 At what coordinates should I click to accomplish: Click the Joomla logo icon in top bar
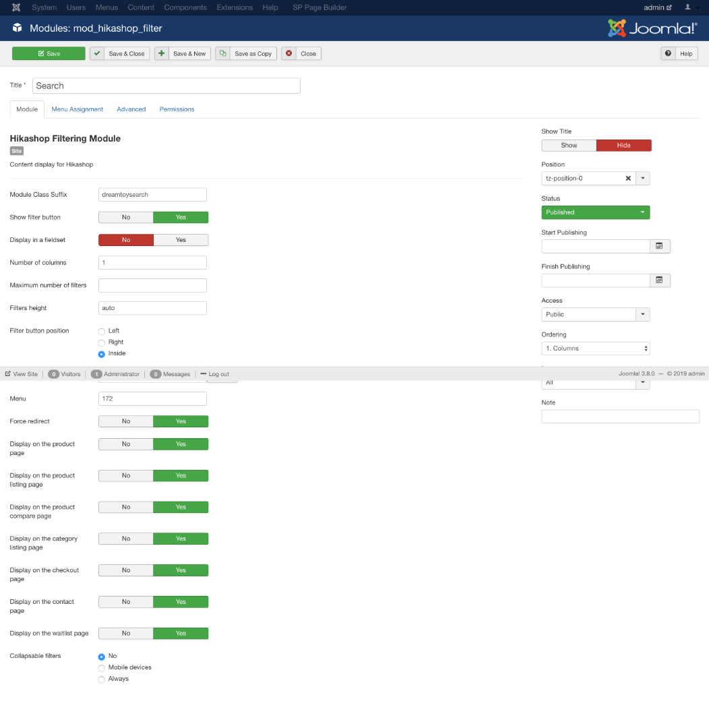click(16, 7)
